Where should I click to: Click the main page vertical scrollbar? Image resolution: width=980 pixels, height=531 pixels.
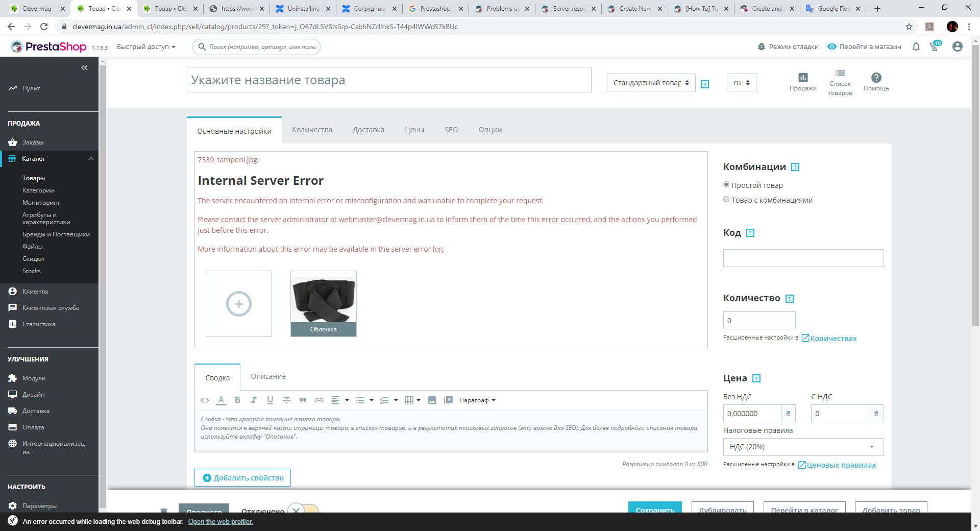(975, 186)
